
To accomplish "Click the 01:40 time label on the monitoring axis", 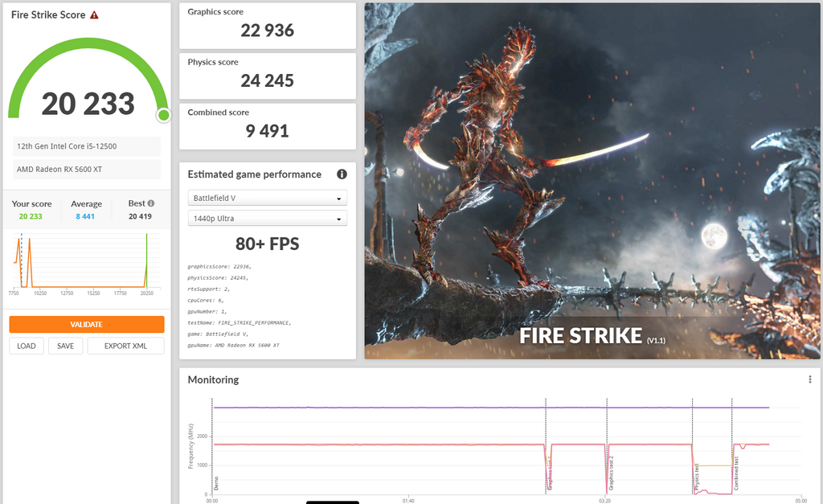I will [x=408, y=501].
